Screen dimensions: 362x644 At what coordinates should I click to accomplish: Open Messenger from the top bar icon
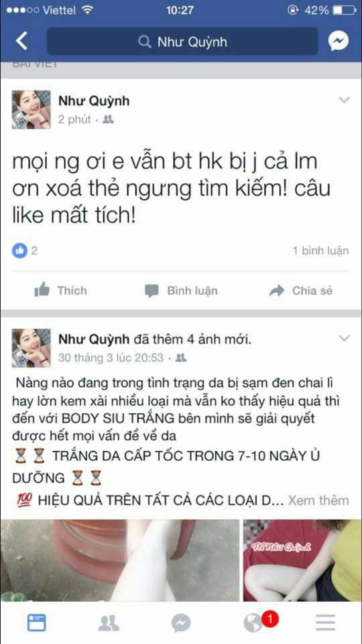click(338, 42)
